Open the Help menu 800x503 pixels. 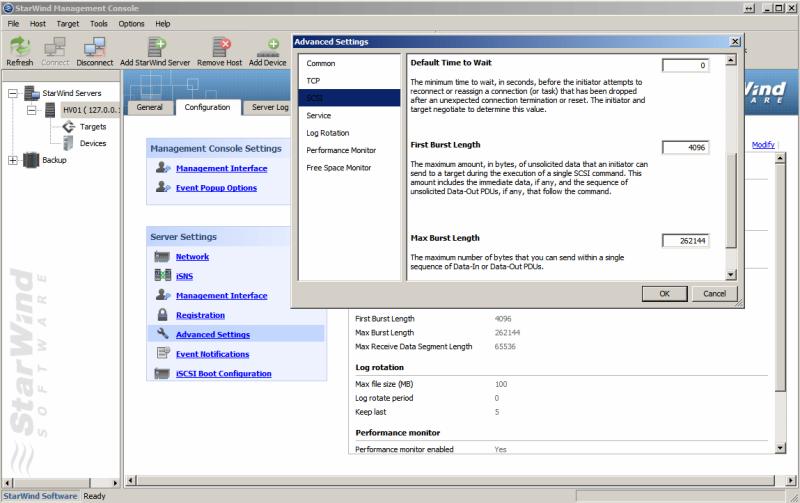click(163, 23)
